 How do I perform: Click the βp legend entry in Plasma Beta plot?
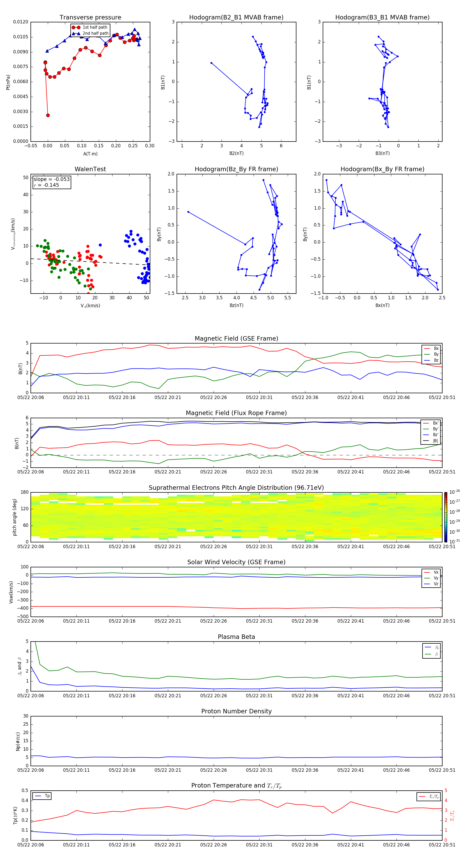(431, 647)
